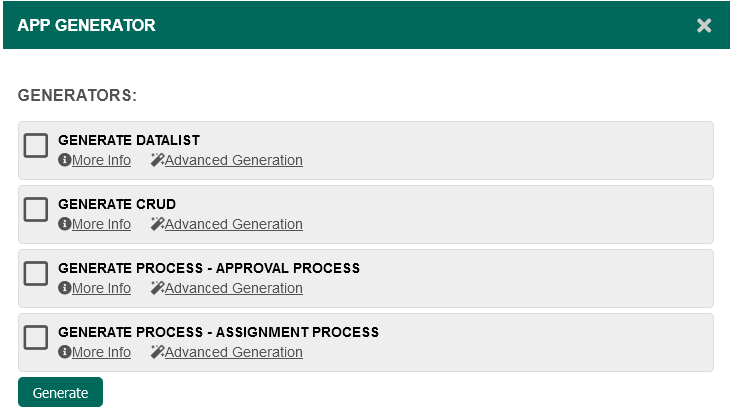The width and height of the screenshot is (730, 420).
Task: Close the App Generator dialog
Action: pos(704,25)
